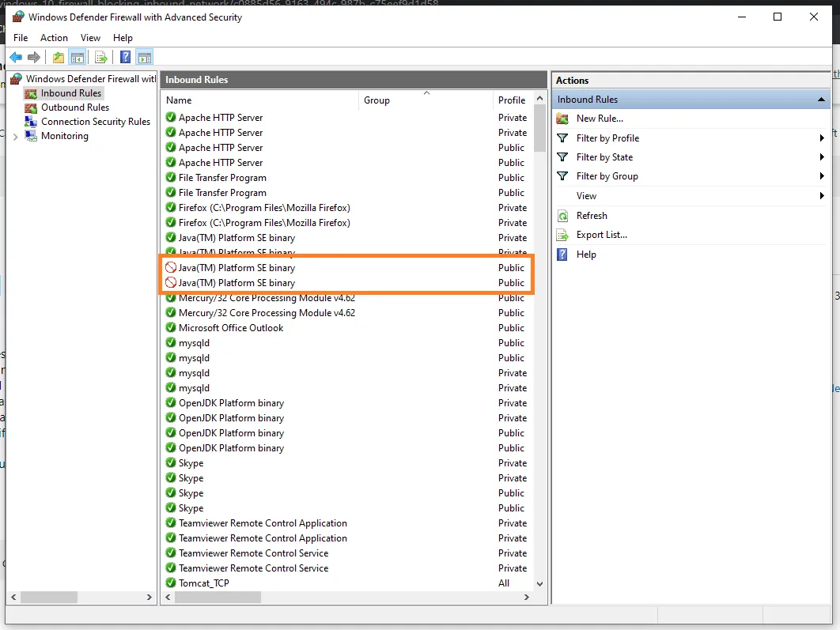The width and height of the screenshot is (840, 630).
Task: Sort rules by the Name column header
Action: coord(259,100)
